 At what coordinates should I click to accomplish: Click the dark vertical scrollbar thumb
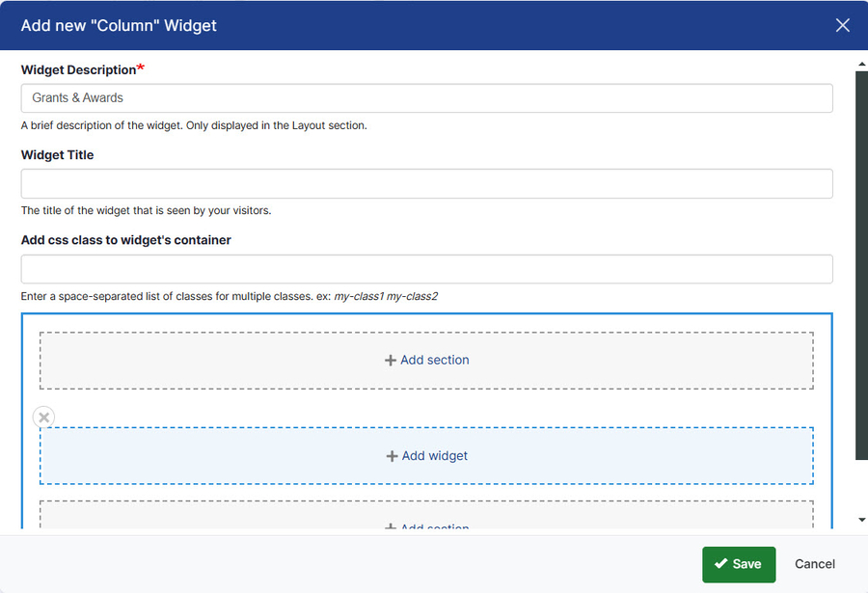[861, 260]
